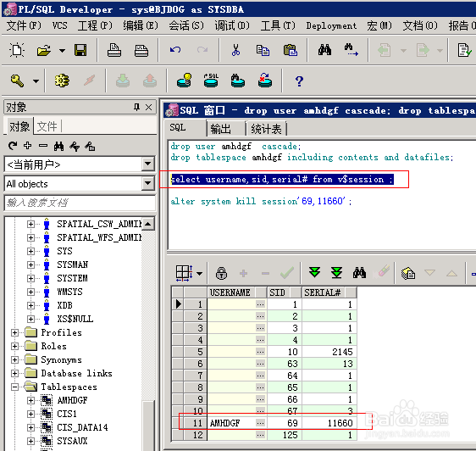476x451 pixels.
Task: Click the Refresh objects icon
Action: pyautogui.click(x=13, y=146)
